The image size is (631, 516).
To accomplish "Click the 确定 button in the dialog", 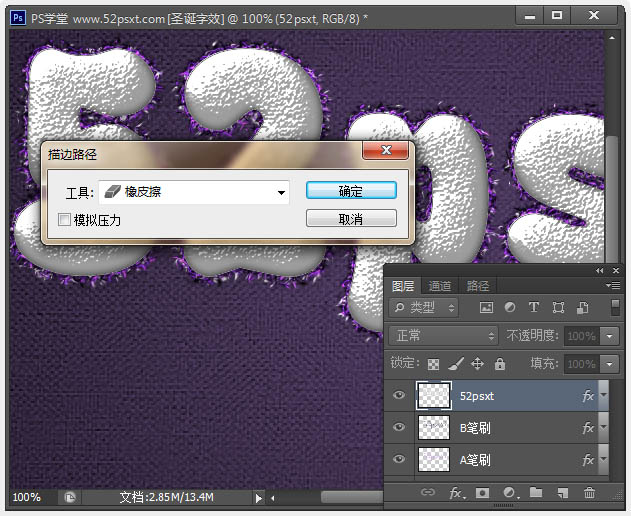I will click(351, 191).
